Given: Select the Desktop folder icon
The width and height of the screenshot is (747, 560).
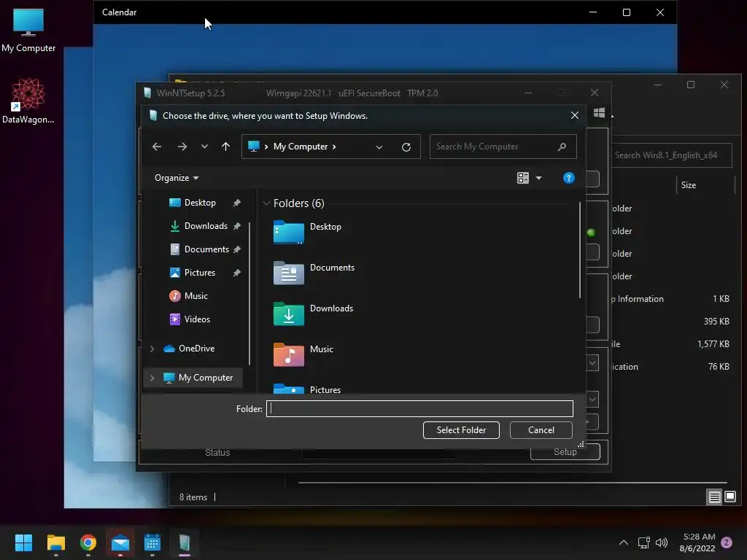Looking at the screenshot, I should [289, 233].
